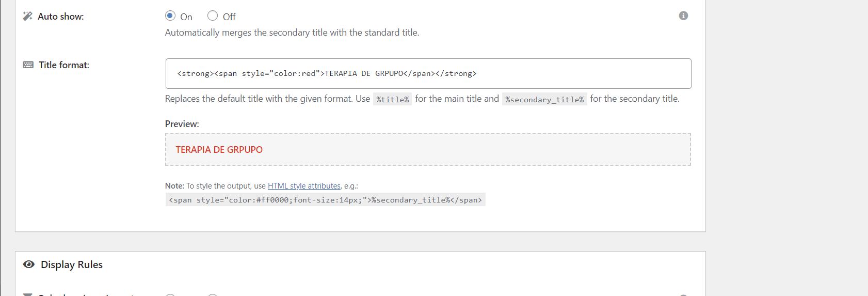Click the Display Rules section heading
Viewport: 868px width, 296px height.
72,264
